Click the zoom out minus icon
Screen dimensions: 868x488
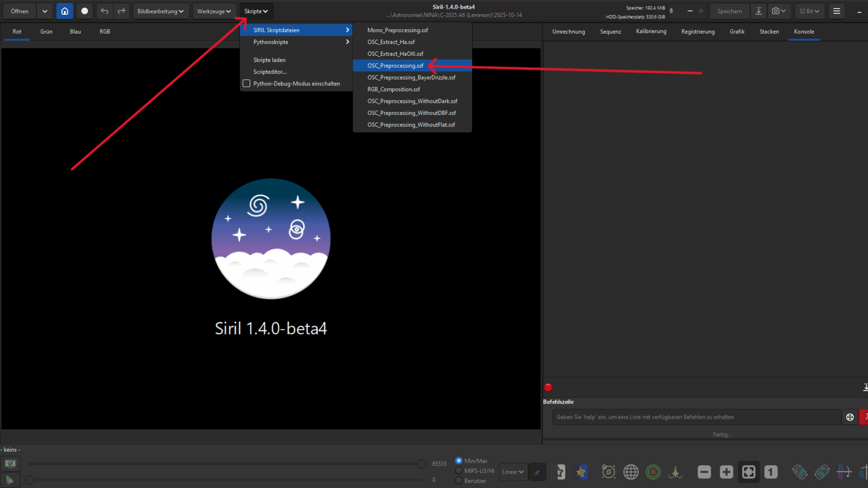[x=704, y=472]
